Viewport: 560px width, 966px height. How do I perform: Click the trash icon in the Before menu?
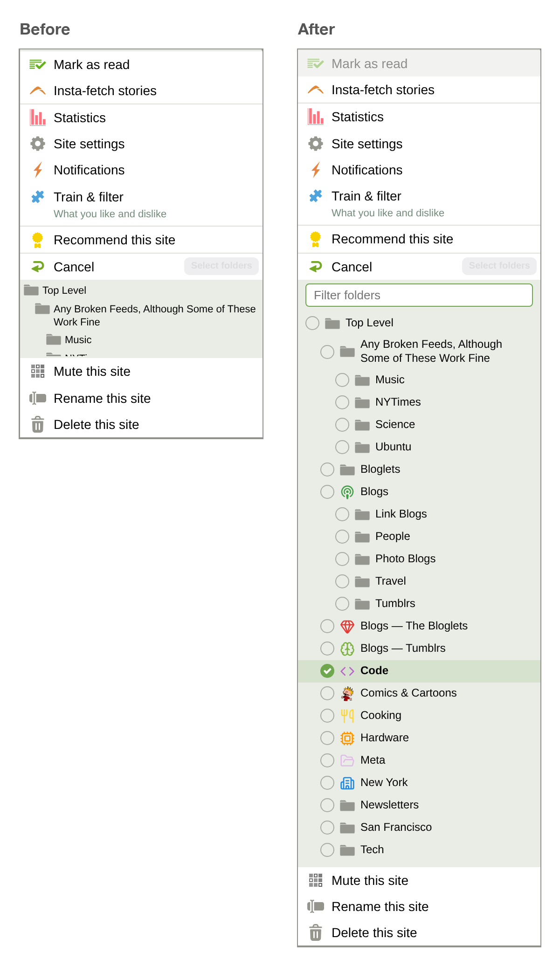point(38,424)
